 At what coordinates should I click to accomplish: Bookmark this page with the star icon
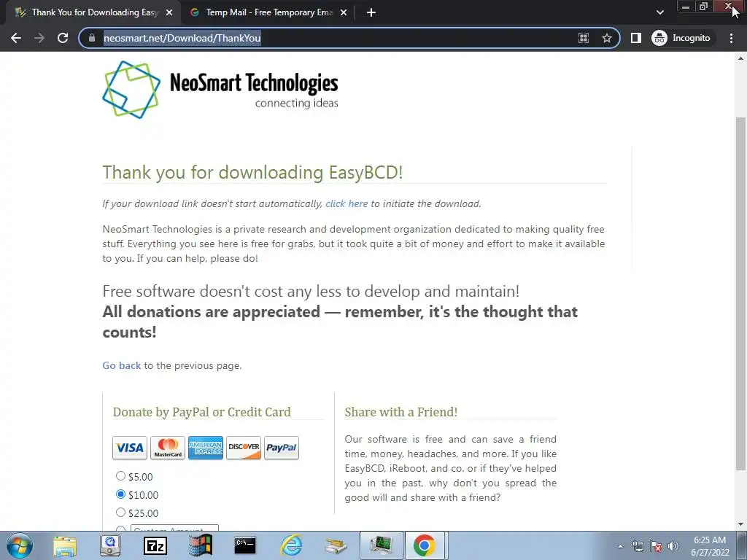click(606, 38)
